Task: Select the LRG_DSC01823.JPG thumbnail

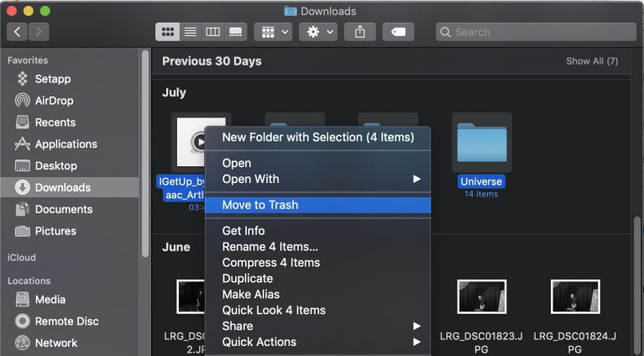Action: pos(482,297)
